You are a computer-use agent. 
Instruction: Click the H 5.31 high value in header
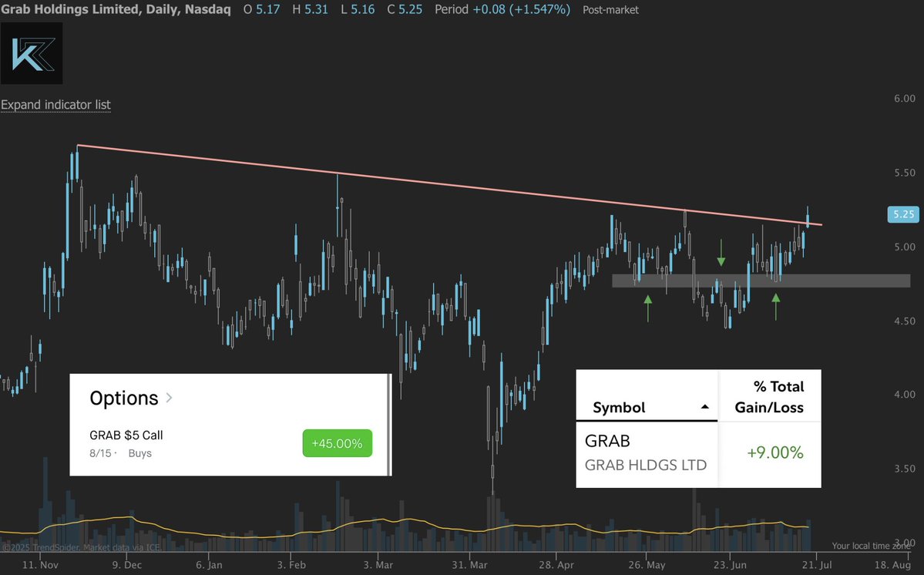(310, 9)
